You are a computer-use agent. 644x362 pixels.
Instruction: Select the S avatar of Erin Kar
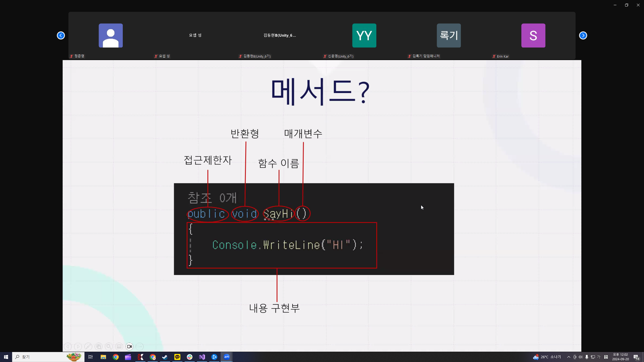point(533,35)
